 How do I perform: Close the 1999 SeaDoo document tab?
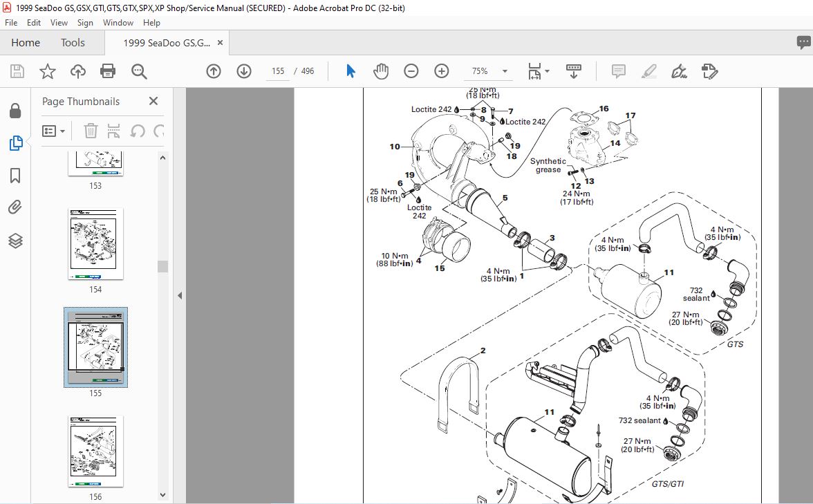pyautogui.click(x=220, y=43)
